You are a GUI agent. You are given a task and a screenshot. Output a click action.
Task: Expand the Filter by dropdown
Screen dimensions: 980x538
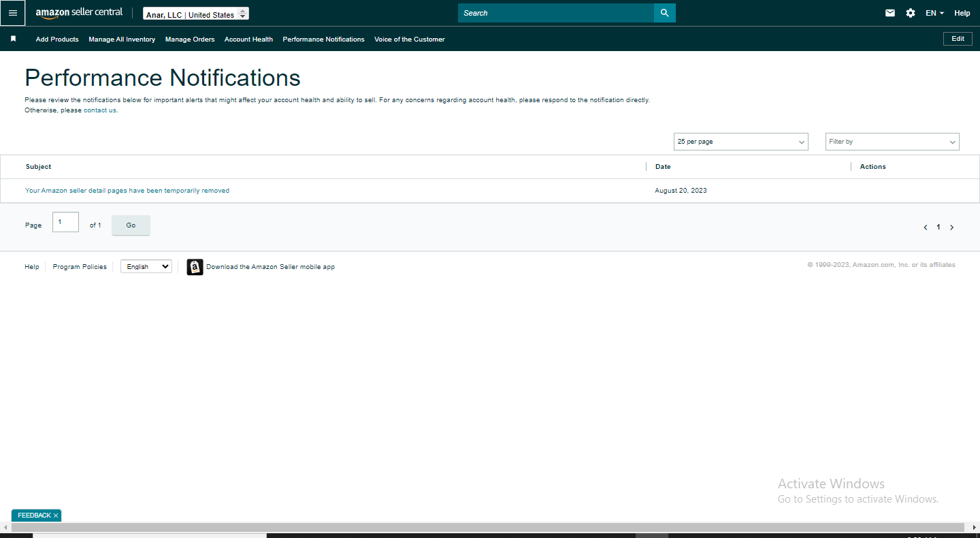point(892,142)
